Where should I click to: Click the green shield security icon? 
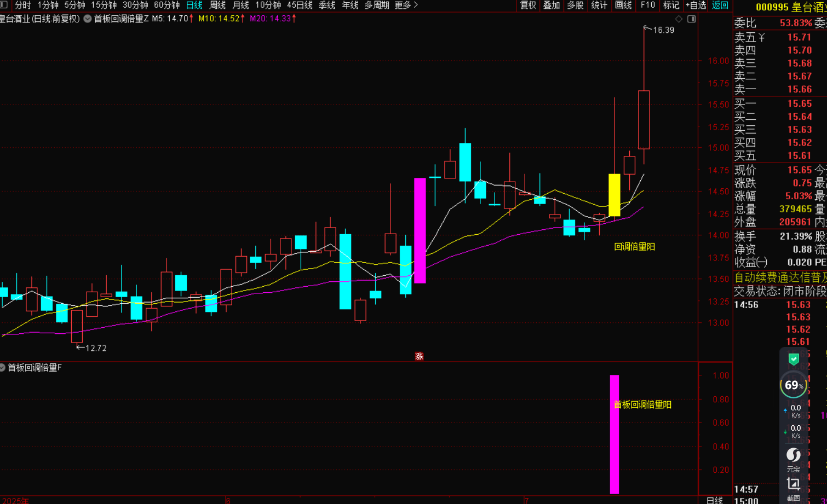click(x=793, y=359)
